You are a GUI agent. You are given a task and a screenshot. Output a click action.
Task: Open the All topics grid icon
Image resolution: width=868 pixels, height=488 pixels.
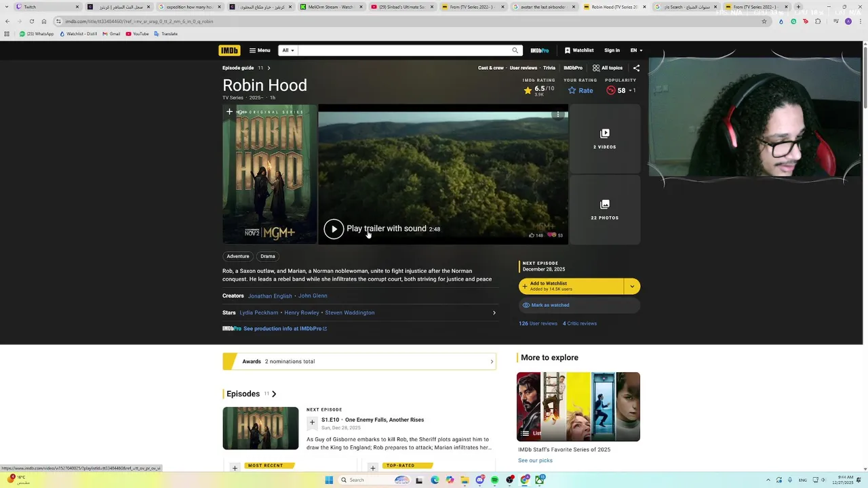(596, 68)
